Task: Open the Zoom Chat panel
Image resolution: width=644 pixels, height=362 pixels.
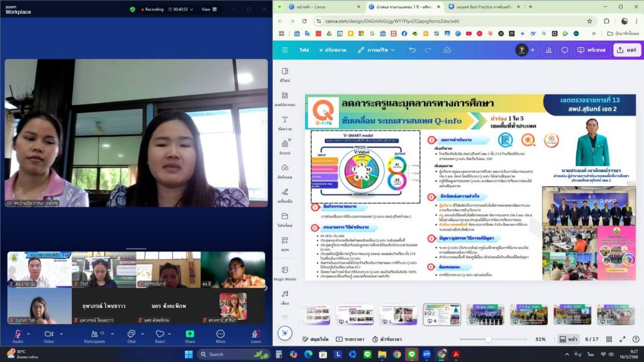Action: pyautogui.click(x=131, y=336)
